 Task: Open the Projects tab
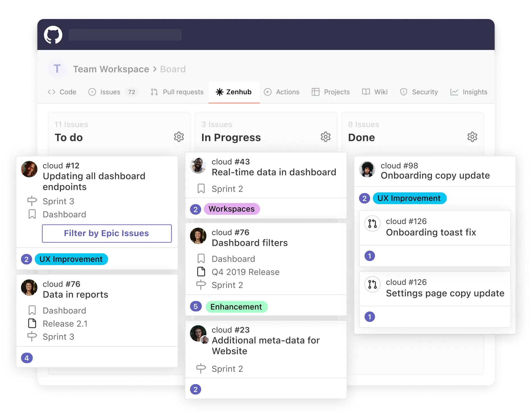tap(331, 92)
